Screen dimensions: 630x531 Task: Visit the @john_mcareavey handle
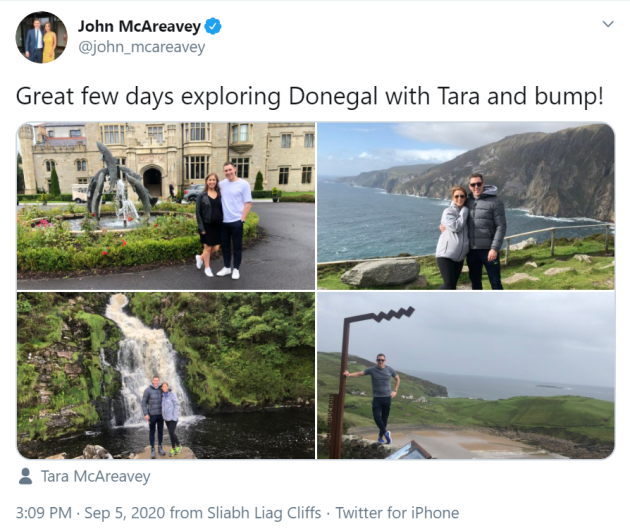(x=141, y=47)
